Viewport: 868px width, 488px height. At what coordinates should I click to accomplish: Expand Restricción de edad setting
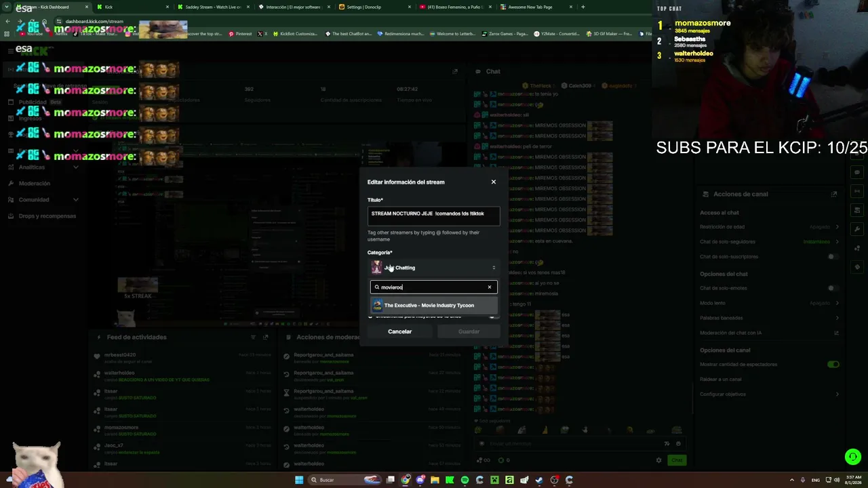tap(837, 227)
